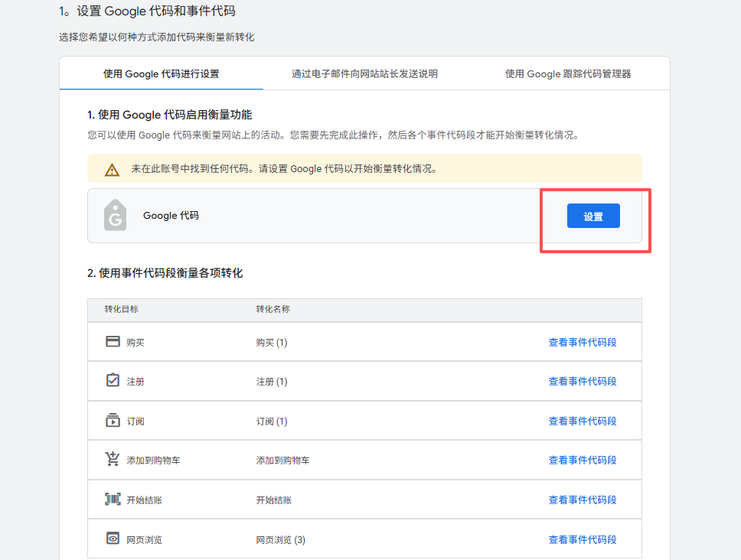Click the yellow warning triangle icon
This screenshot has height=560, width=741.
click(113, 169)
